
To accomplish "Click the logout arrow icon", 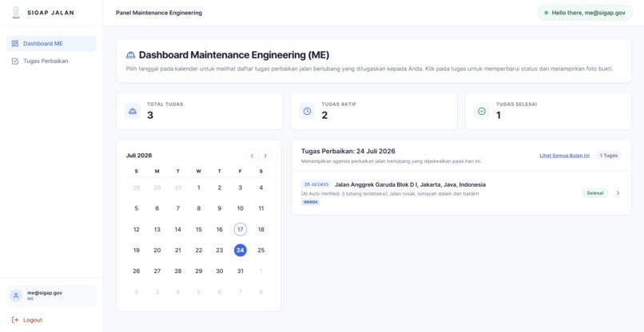I will [15, 320].
